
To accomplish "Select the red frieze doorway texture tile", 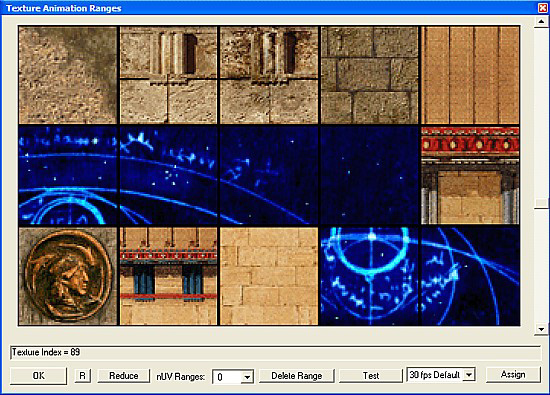I will pyautogui.click(x=470, y=175).
